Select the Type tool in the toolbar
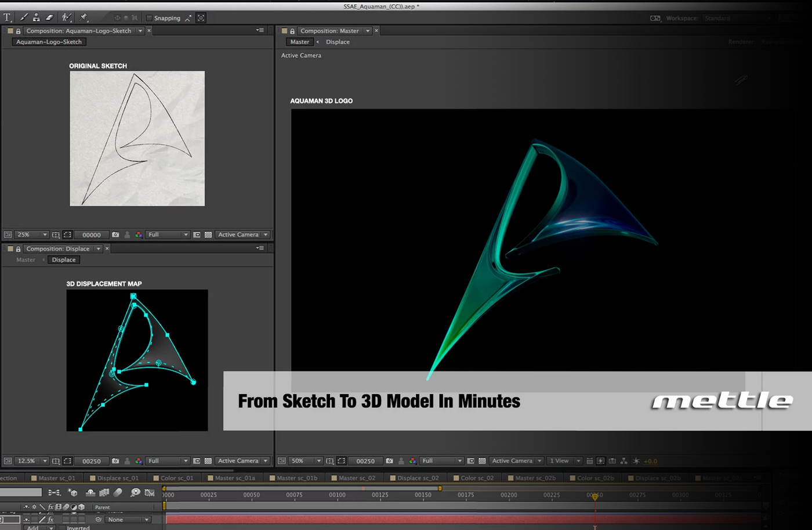The width and height of the screenshot is (812, 530). tap(8, 18)
